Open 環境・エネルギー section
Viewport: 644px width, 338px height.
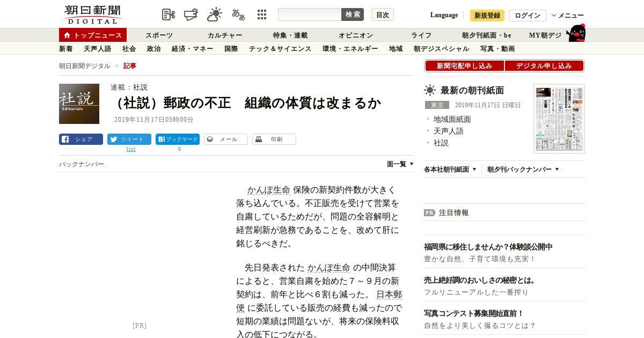pos(350,49)
